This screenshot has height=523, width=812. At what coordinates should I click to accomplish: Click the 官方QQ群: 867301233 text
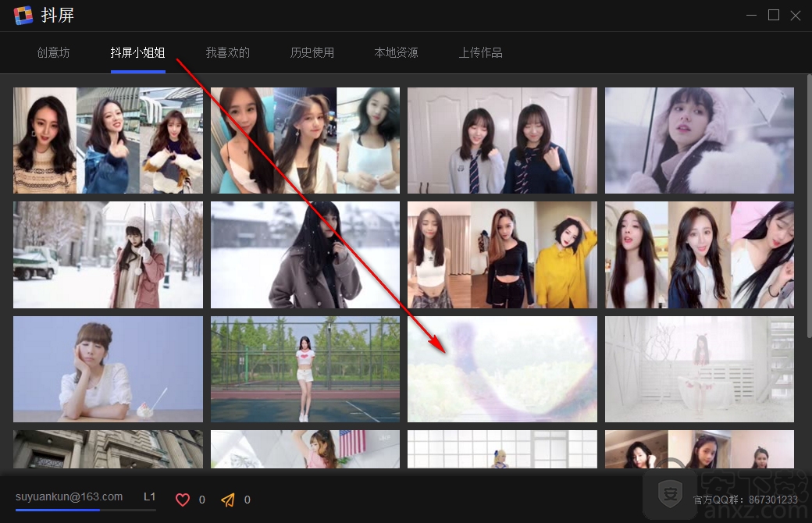[x=745, y=500]
